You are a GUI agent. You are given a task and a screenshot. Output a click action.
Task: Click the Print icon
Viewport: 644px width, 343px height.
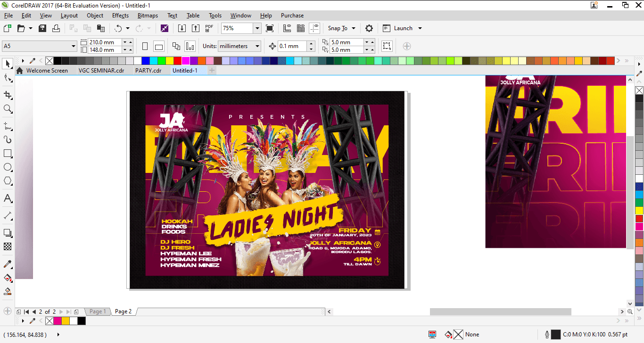tap(56, 28)
